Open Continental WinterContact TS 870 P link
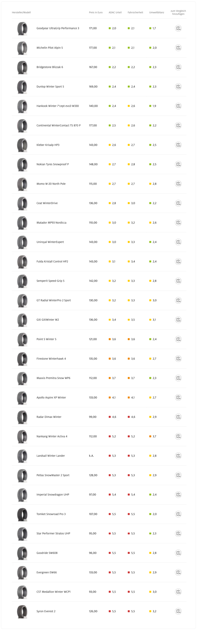The width and height of the screenshot is (198, 644). tap(59, 126)
